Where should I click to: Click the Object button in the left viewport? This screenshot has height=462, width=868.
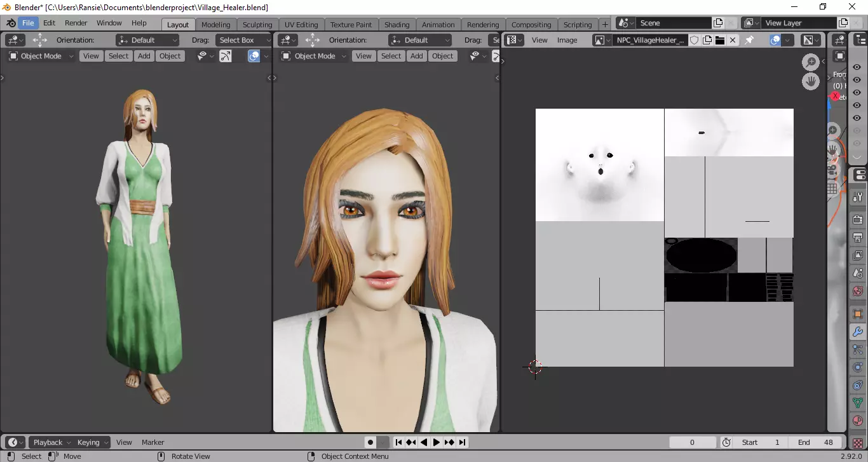170,56
